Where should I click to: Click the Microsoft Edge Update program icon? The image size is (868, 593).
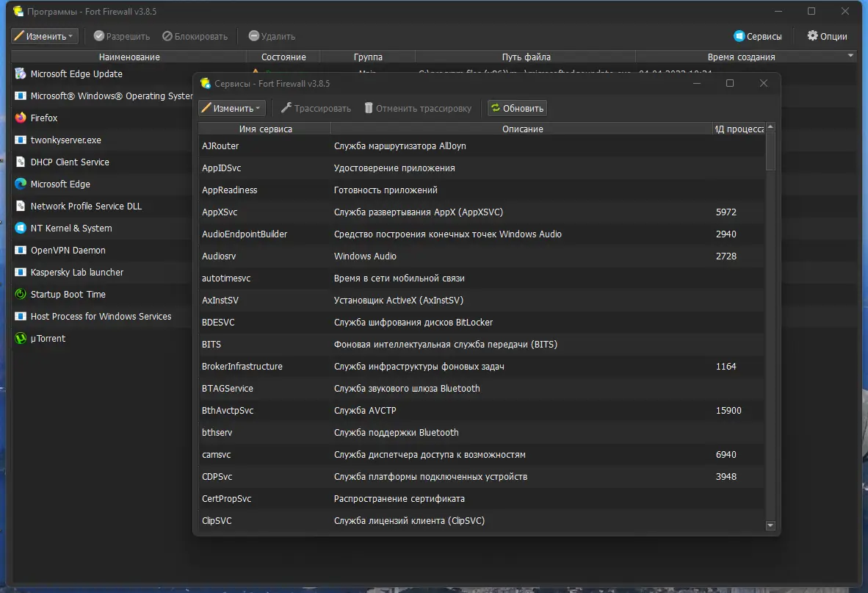(x=21, y=73)
